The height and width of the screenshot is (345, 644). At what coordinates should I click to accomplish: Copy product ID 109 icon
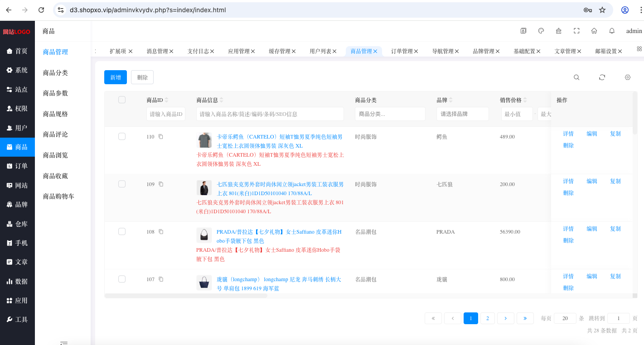pos(161,184)
